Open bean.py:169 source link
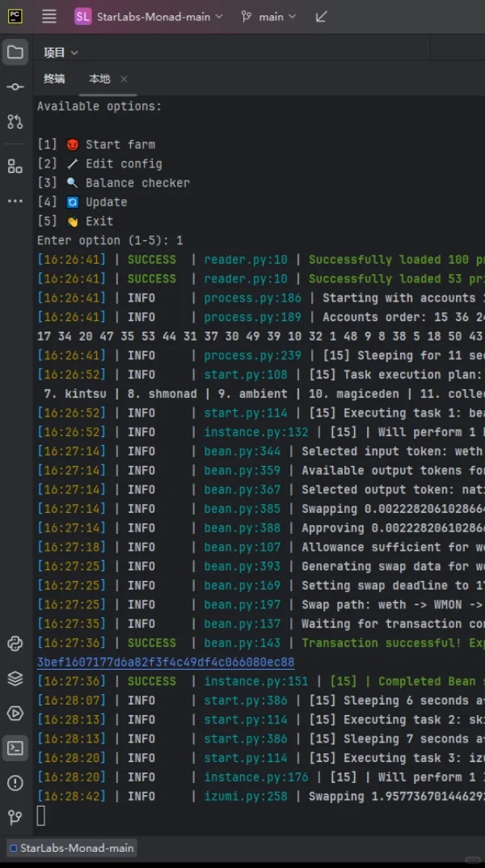485x868 pixels. point(242,586)
